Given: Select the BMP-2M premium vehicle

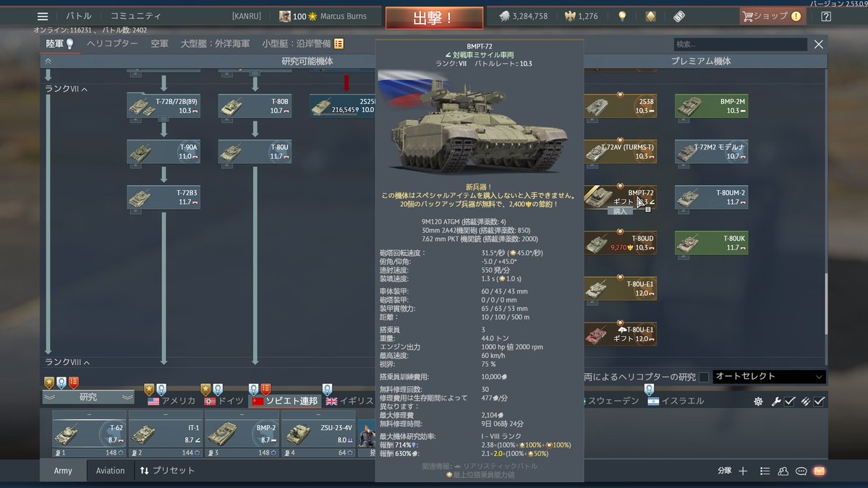Looking at the screenshot, I should 712,106.
